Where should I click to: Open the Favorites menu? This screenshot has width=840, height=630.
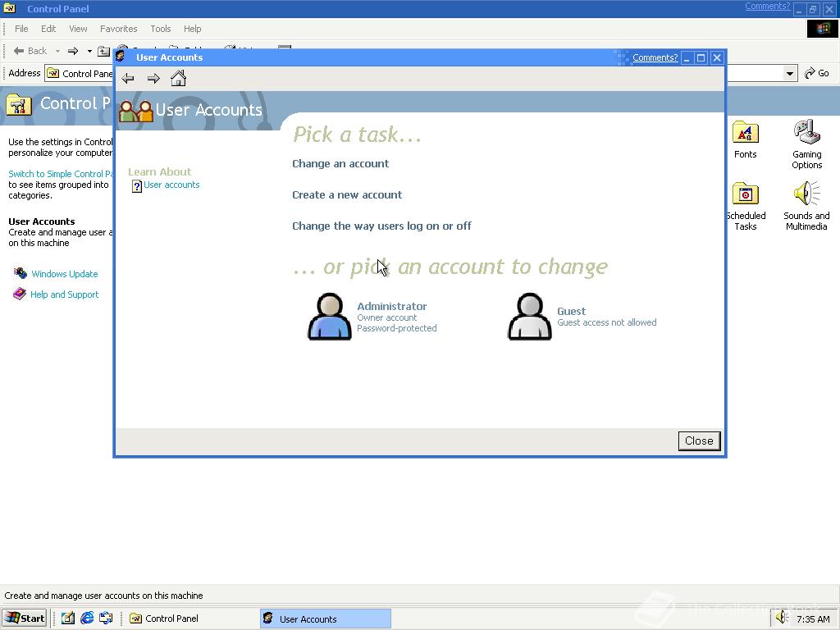[x=118, y=29]
